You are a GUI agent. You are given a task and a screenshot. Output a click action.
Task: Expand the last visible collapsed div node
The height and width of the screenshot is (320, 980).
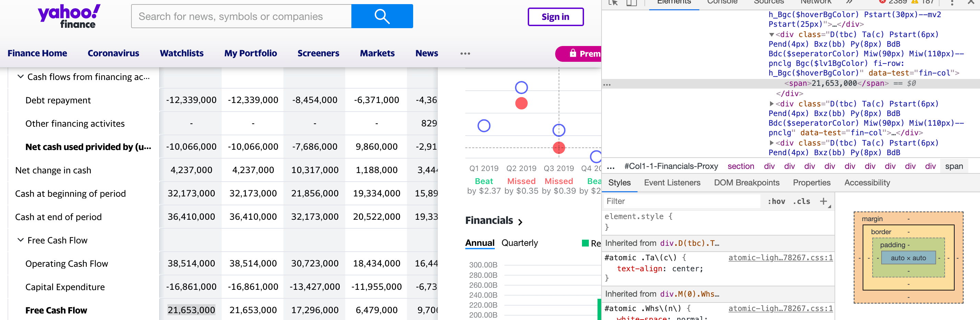[771, 143]
